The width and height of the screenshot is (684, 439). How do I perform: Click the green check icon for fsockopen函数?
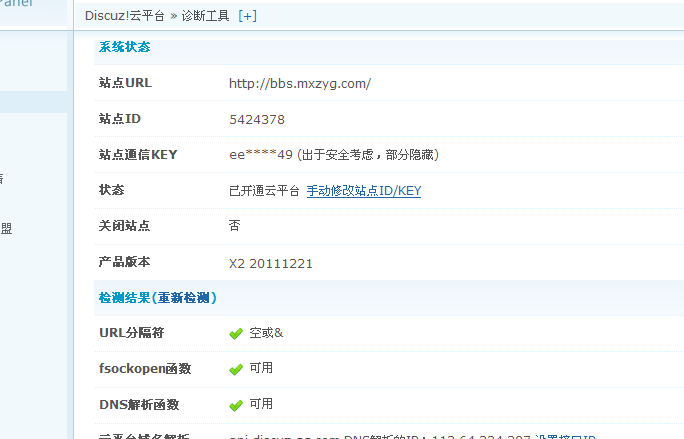[236, 370]
